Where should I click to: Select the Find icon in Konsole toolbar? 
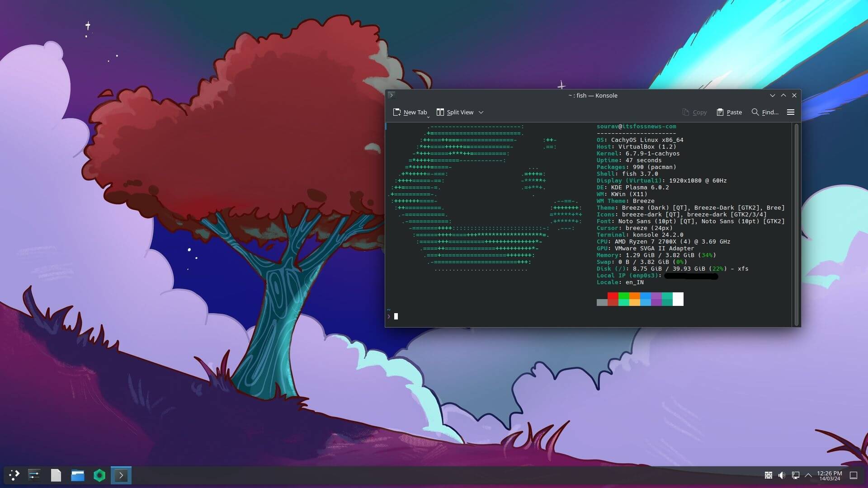[x=765, y=112]
